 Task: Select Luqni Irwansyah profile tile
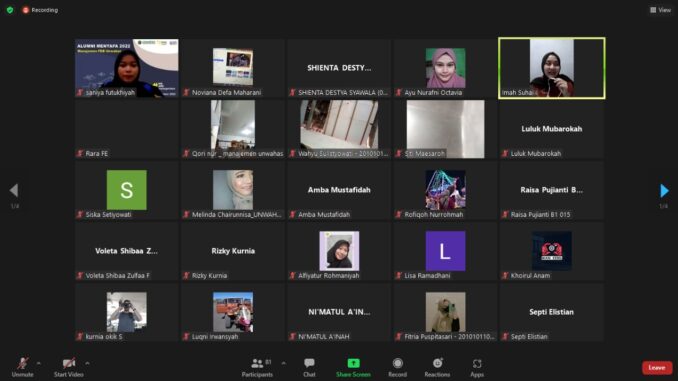click(233, 312)
